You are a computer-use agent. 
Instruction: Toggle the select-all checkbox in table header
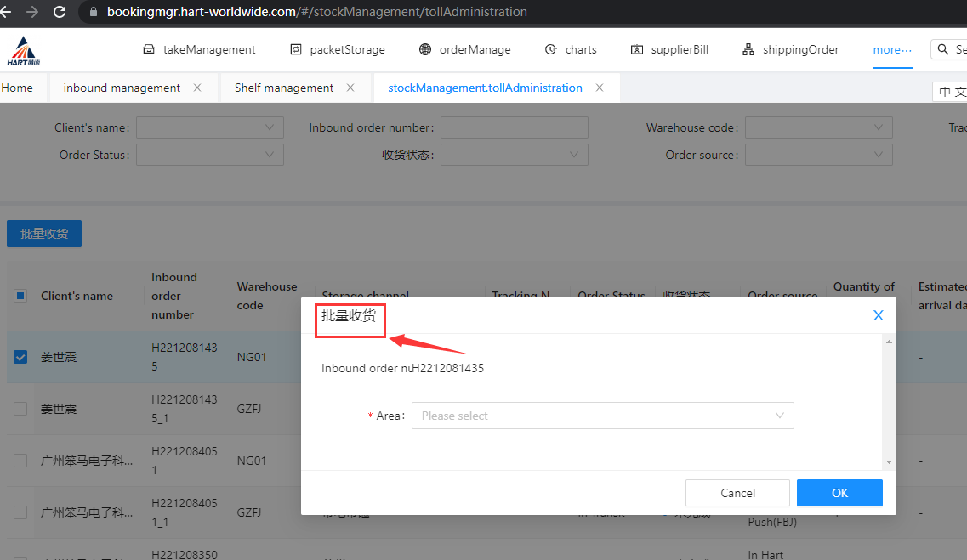pyautogui.click(x=20, y=296)
